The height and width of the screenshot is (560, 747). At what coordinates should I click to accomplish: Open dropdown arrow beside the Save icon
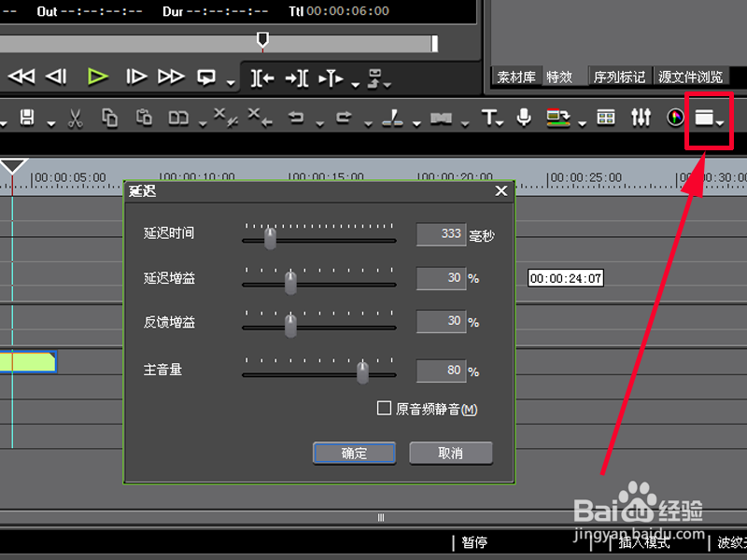coord(51,123)
